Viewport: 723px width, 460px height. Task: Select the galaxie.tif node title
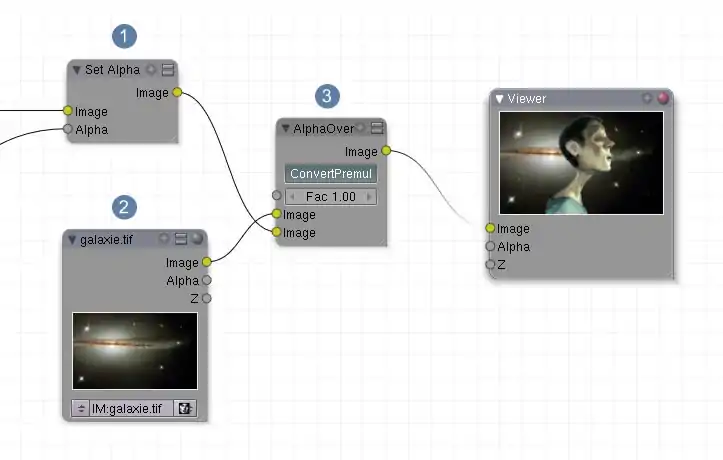(x=107, y=240)
